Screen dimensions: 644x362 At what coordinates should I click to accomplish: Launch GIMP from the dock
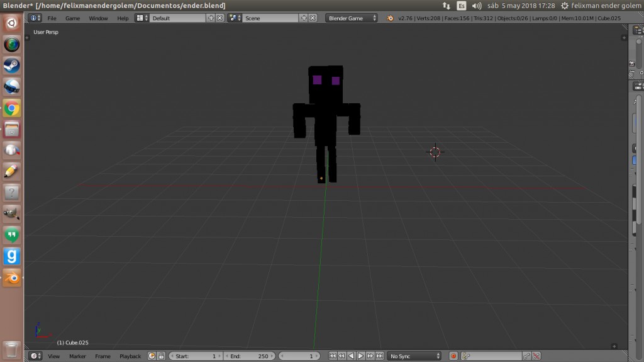(11, 213)
